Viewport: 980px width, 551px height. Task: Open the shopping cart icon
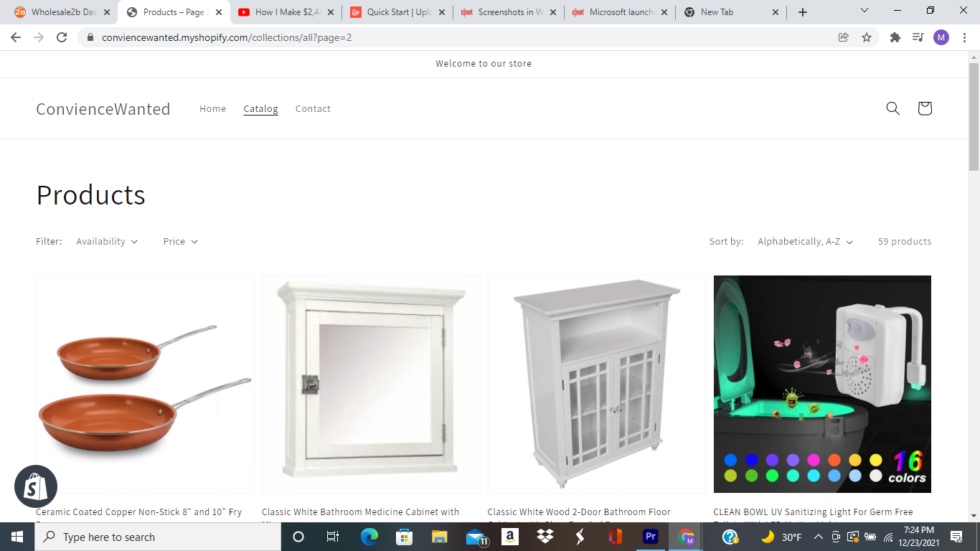[x=924, y=108]
